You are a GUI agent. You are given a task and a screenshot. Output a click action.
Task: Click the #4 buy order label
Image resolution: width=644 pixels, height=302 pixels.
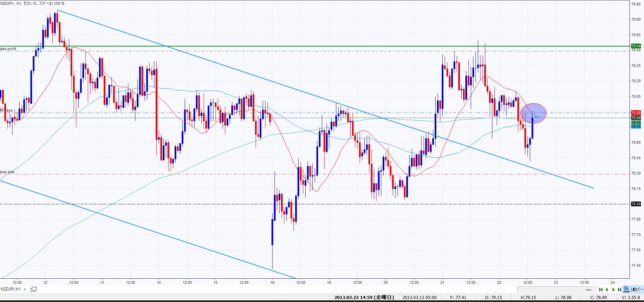point(6,111)
